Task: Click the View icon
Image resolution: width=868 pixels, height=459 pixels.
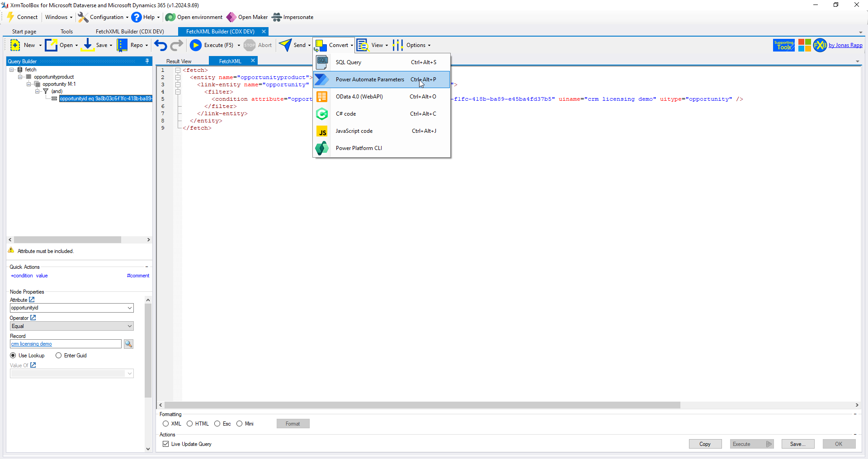Action: [x=363, y=45]
